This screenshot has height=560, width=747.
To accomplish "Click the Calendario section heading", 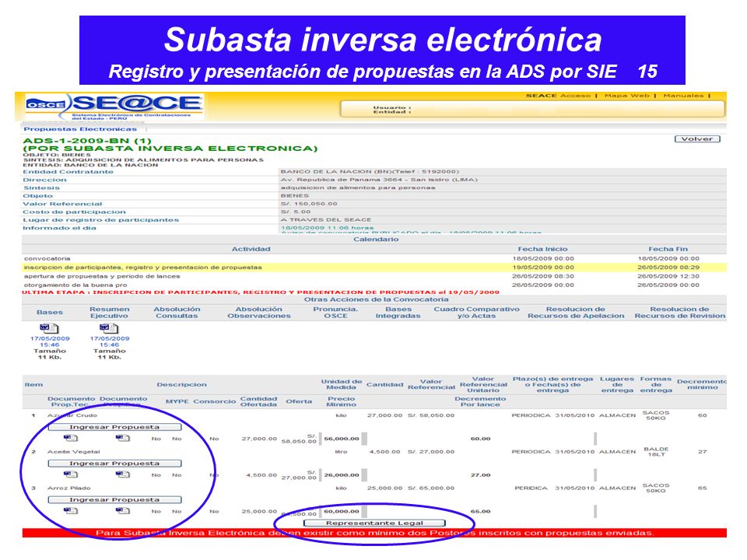I will pyautogui.click(x=376, y=240).
